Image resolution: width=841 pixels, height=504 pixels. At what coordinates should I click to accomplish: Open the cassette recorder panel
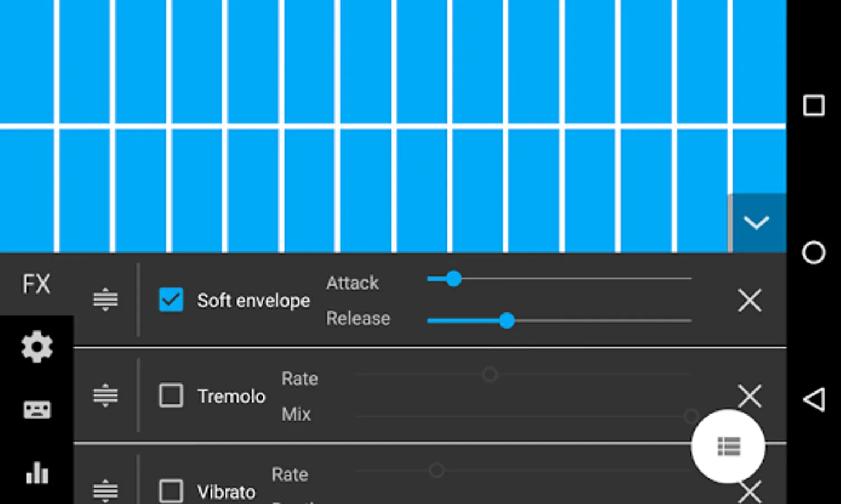coord(37,410)
